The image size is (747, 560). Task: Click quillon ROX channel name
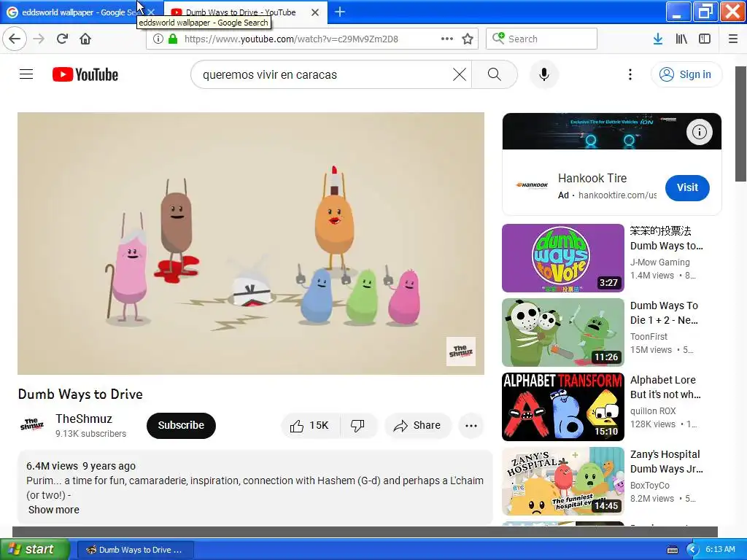[x=653, y=411]
